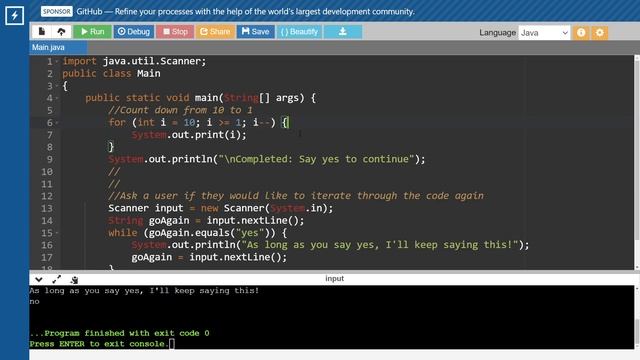
Task: Click the console input cursor after exit message
Action: pos(172,344)
